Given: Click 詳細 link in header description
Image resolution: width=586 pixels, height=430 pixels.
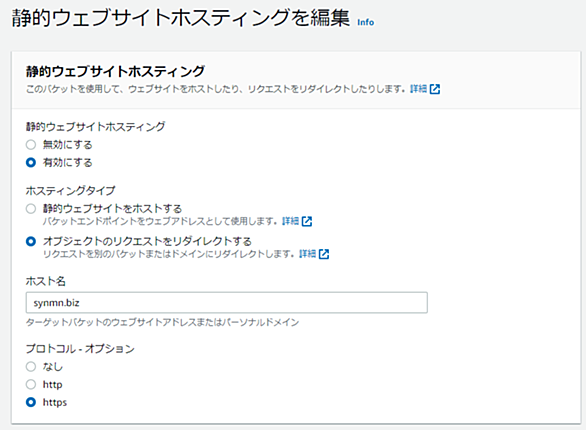Looking at the screenshot, I should coord(419,89).
